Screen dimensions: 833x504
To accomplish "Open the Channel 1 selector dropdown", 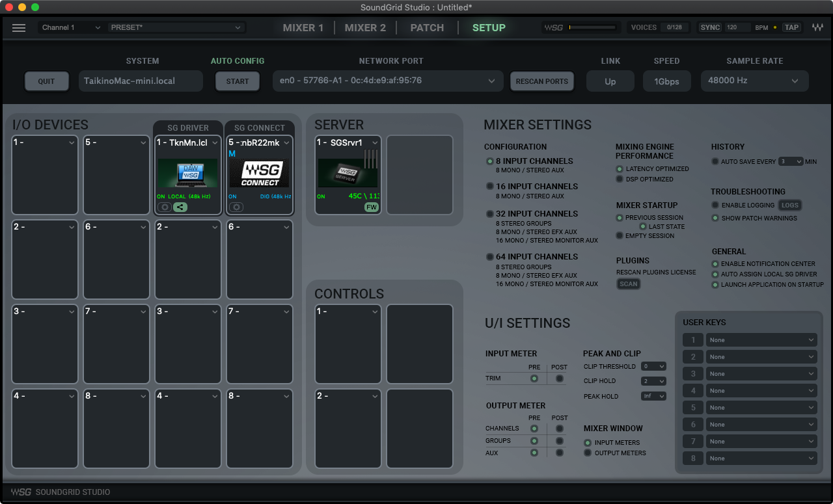I will click(x=71, y=27).
